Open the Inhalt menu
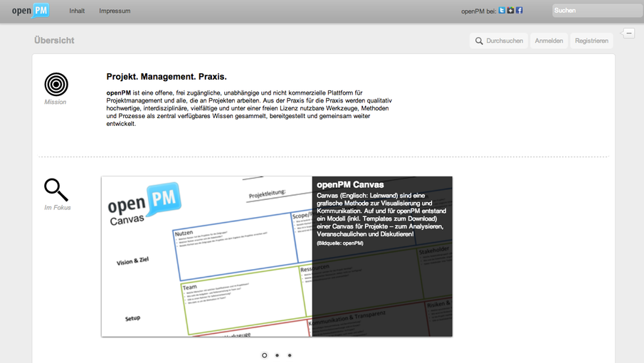This screenshot has height=363, width=644. [x=77, y=11]
